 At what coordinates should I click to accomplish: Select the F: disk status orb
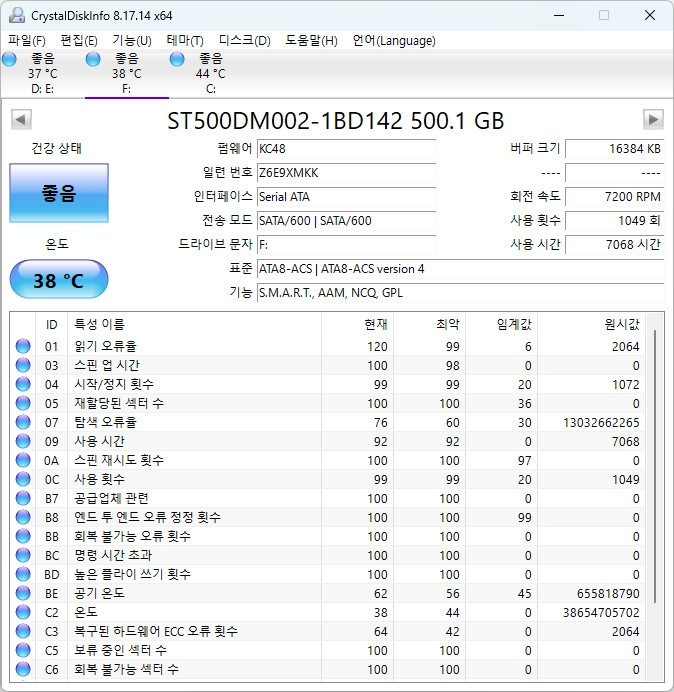coord(93,59)
